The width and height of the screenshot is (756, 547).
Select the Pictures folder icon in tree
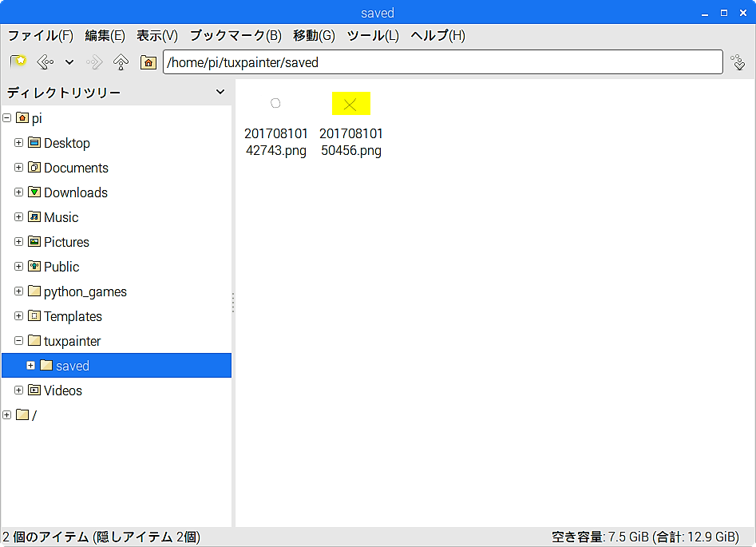click(x=34, y=241)
